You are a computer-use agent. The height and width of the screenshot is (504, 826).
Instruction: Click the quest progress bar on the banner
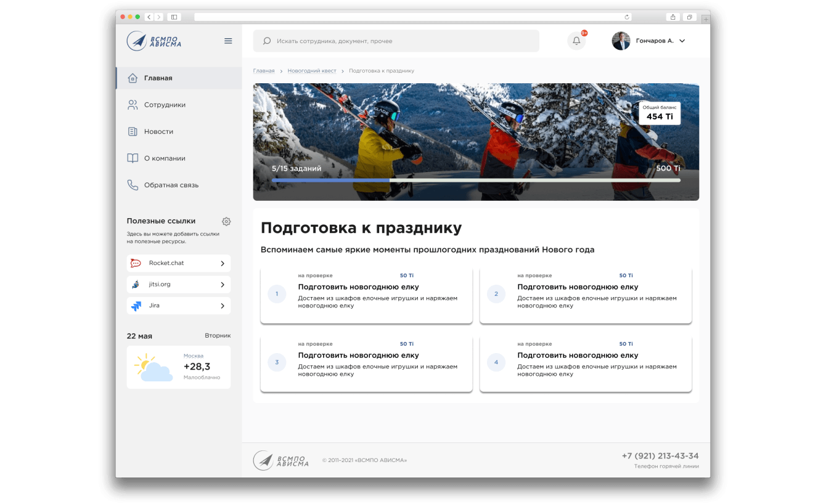pos(476,181)
